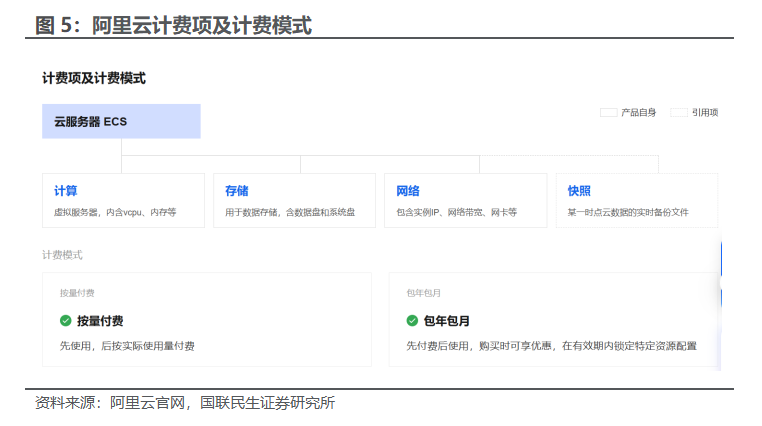Click the 产品自身 legend label
Viewport: 762px width, 426px height.
point(639,113)
